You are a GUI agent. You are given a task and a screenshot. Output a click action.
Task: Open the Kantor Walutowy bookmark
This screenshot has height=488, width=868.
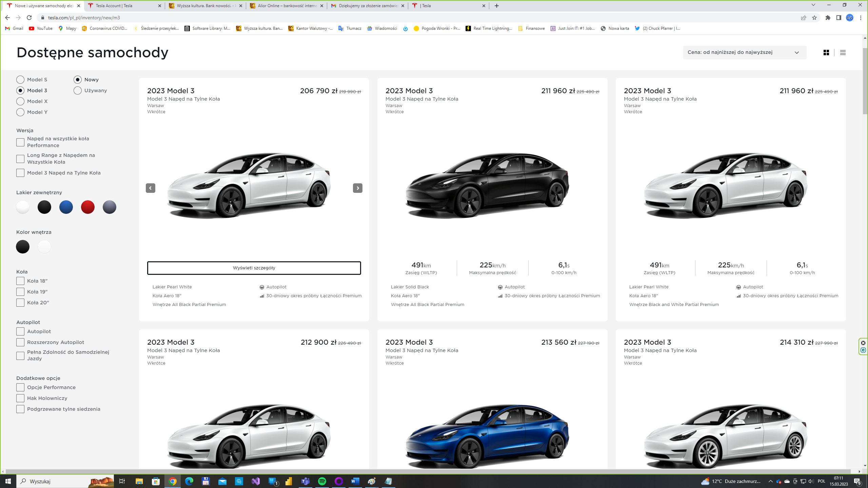[x=311, y=28]
